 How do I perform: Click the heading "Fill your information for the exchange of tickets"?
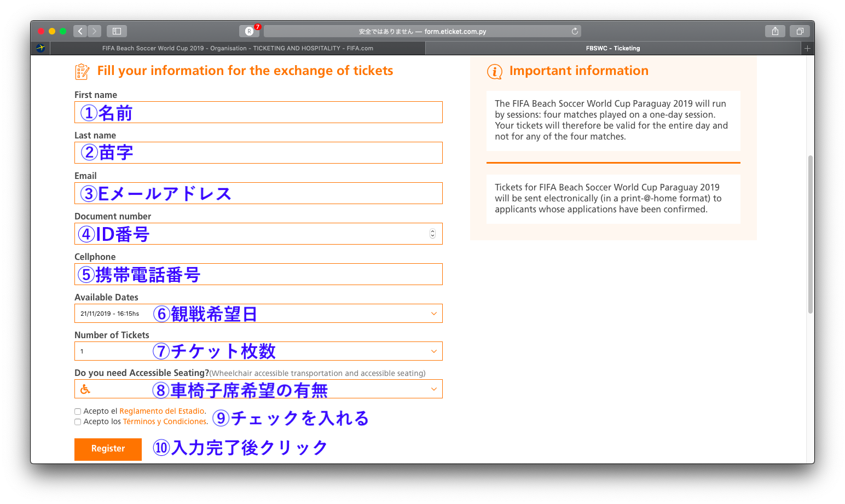pos(245,71)
